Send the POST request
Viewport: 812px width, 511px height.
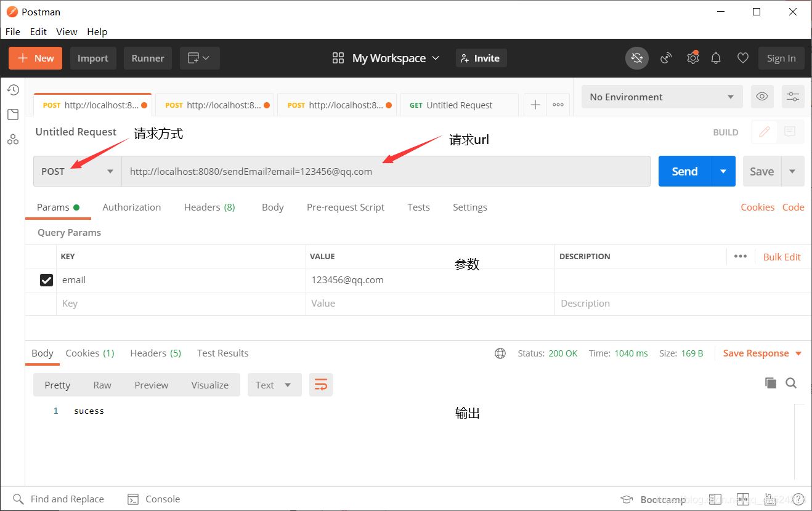pyautogui.click(x=685, y=171)
